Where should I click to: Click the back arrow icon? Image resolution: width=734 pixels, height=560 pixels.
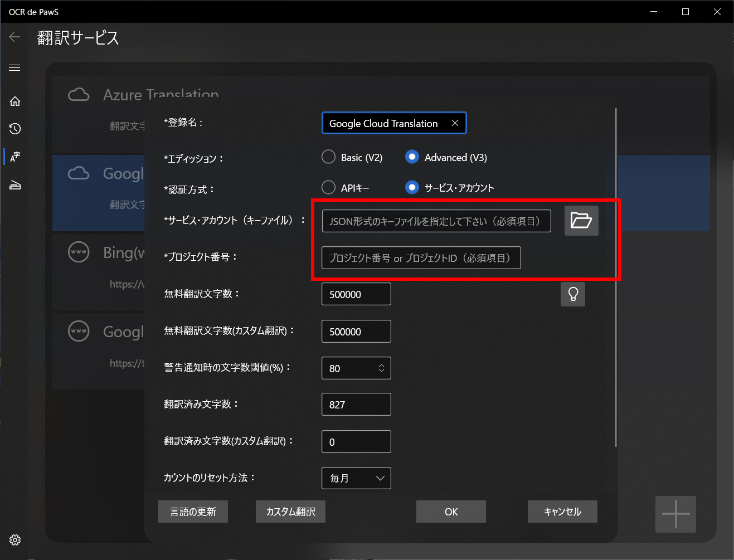click(14, 37)
